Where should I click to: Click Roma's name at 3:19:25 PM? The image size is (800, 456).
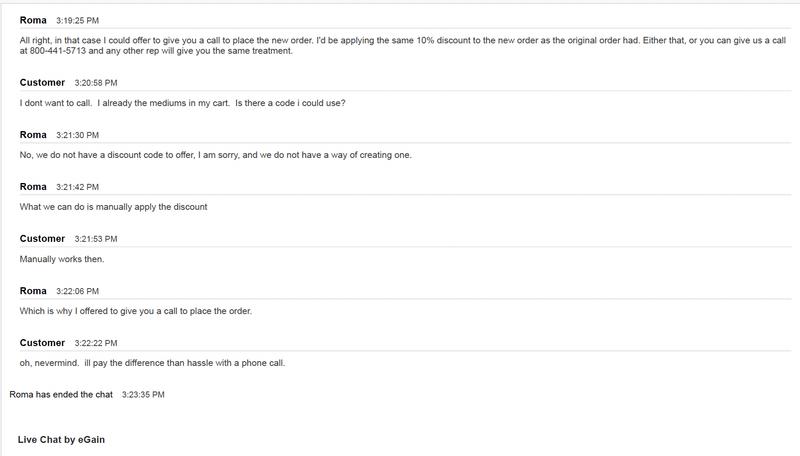[x=33, y=20]
